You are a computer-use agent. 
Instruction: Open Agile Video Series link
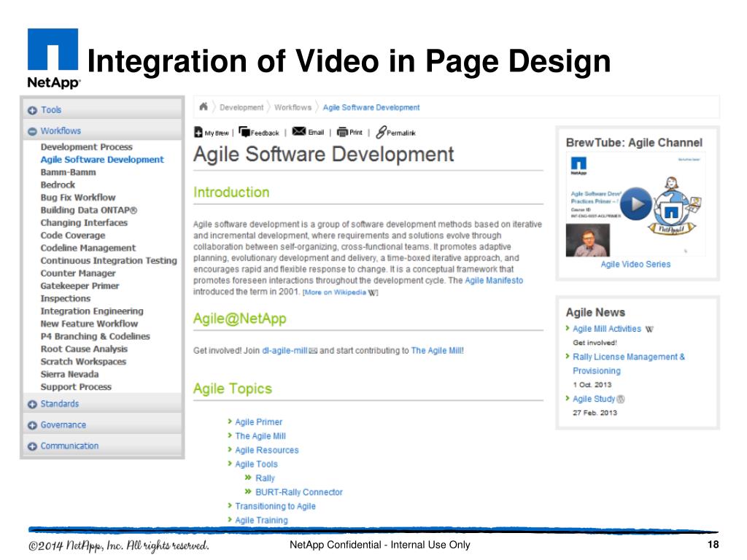click(635, 264)
